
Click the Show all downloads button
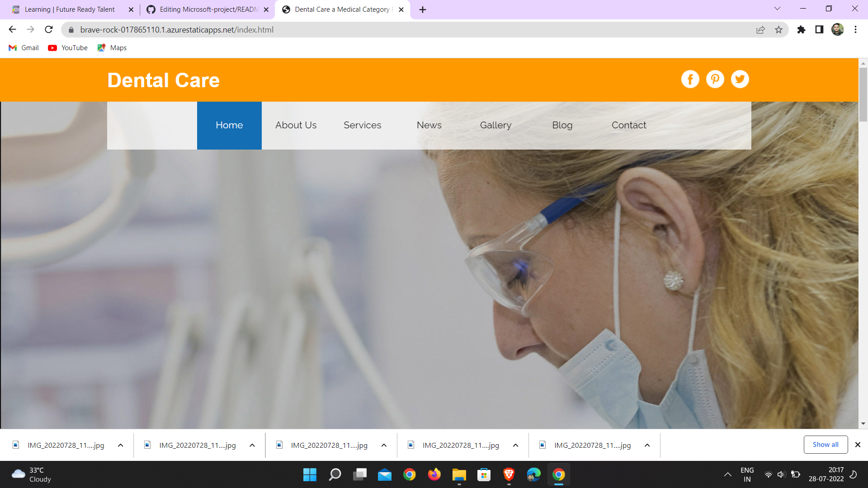(826, 444)
